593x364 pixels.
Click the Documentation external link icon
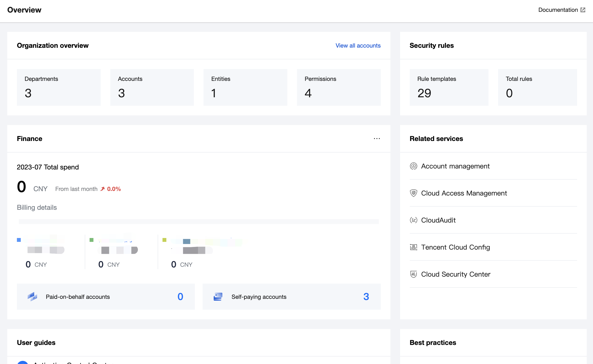(583, 10)
